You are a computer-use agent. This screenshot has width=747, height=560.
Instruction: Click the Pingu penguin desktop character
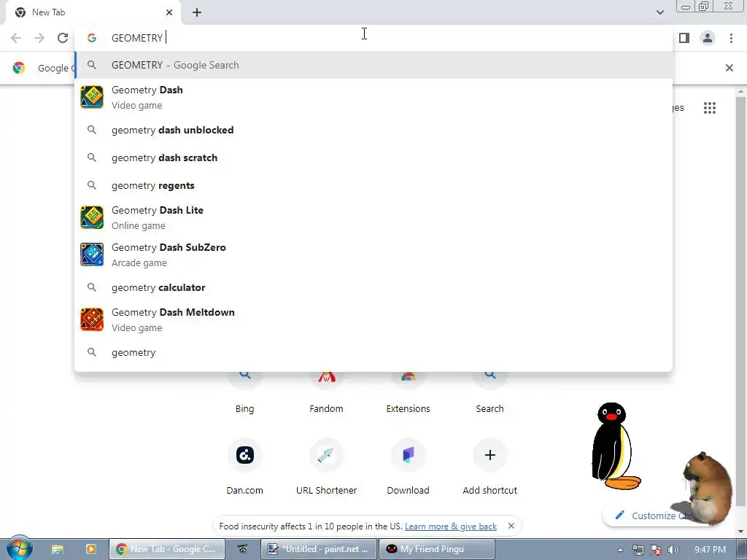pos(614,446)
